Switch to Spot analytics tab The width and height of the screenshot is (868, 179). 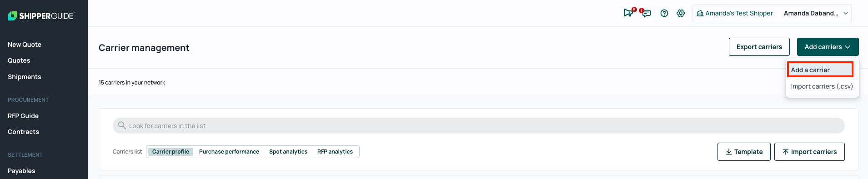point(288,152)
